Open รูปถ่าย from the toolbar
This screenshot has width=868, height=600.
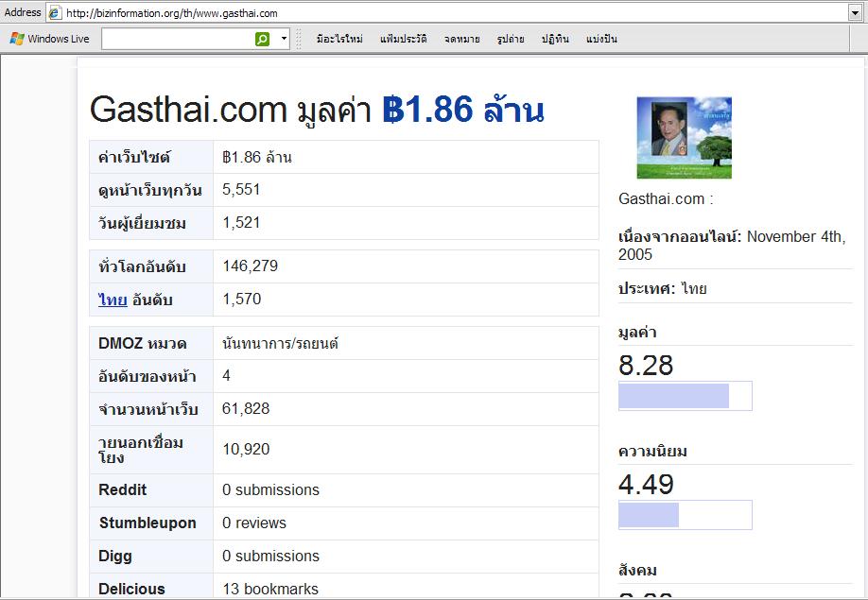pyautogui.click(x=511, y=39)
